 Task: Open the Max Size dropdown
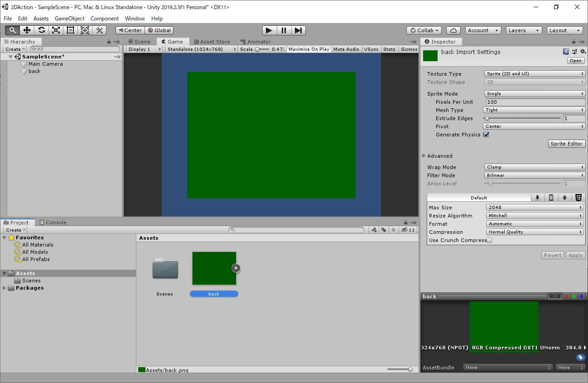[535, 208]
